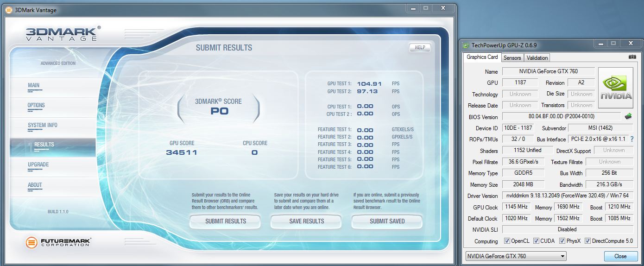Click the 3DMark Vantage logo

[62, 34]
